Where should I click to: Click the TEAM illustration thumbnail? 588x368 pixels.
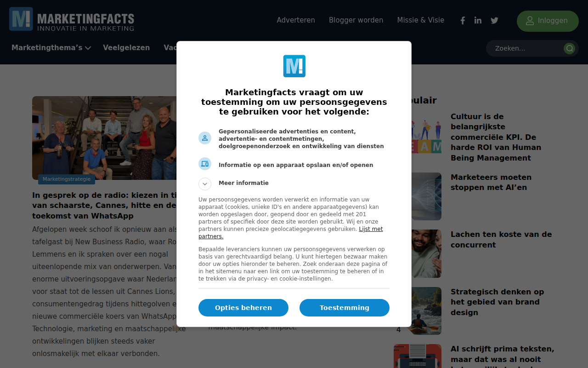pos(426,137)
